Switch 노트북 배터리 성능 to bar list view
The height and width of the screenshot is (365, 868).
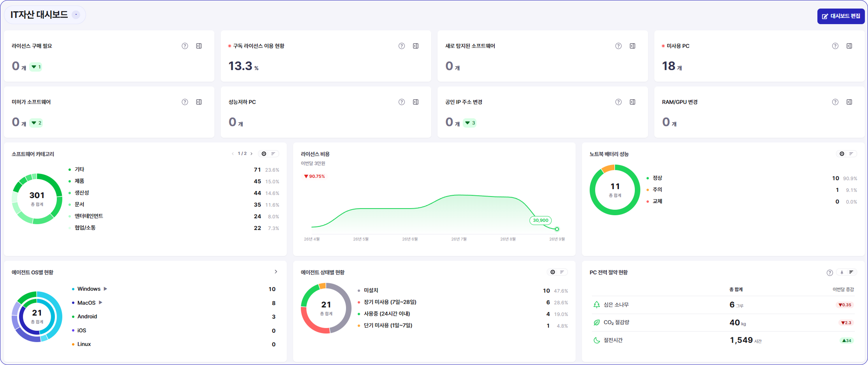(x=851, y=154)
